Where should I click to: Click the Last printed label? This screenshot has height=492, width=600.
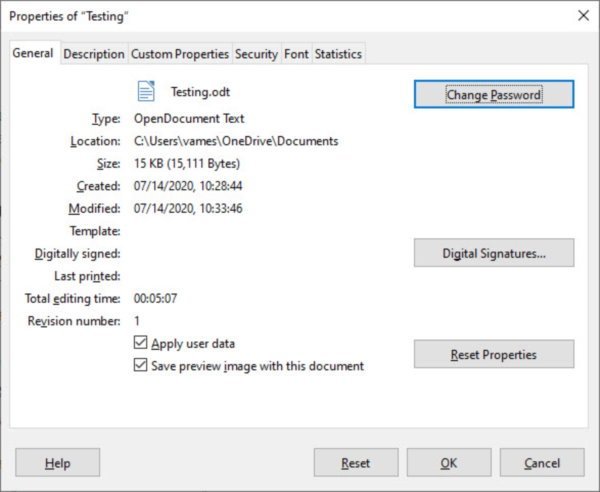[x=87, y=276]
